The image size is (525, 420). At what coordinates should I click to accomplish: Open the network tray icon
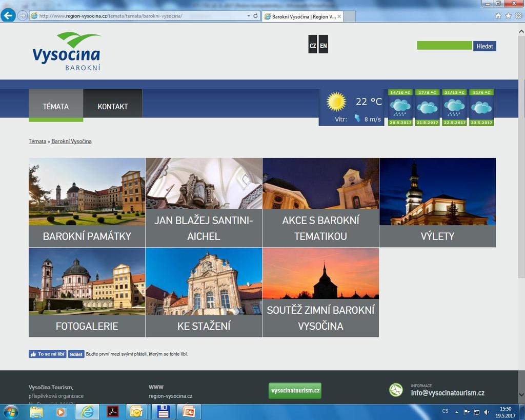coord(476,412)
